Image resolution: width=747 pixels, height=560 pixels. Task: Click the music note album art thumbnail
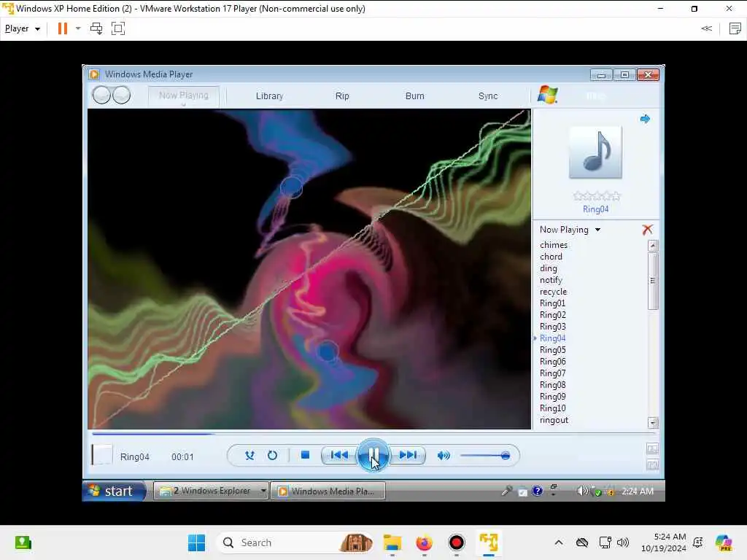tap(595, 152)
